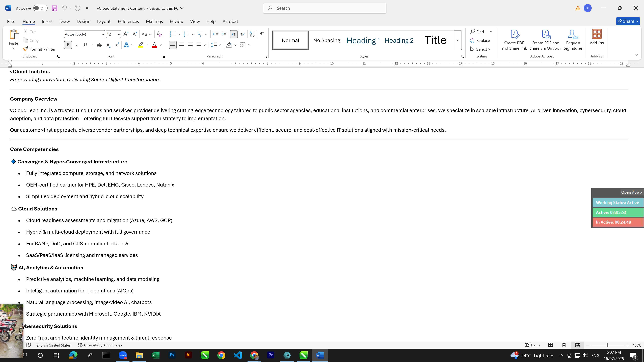Toggle Underline formatting
This screenshot has height=362, width=644.
pos(85,45)
